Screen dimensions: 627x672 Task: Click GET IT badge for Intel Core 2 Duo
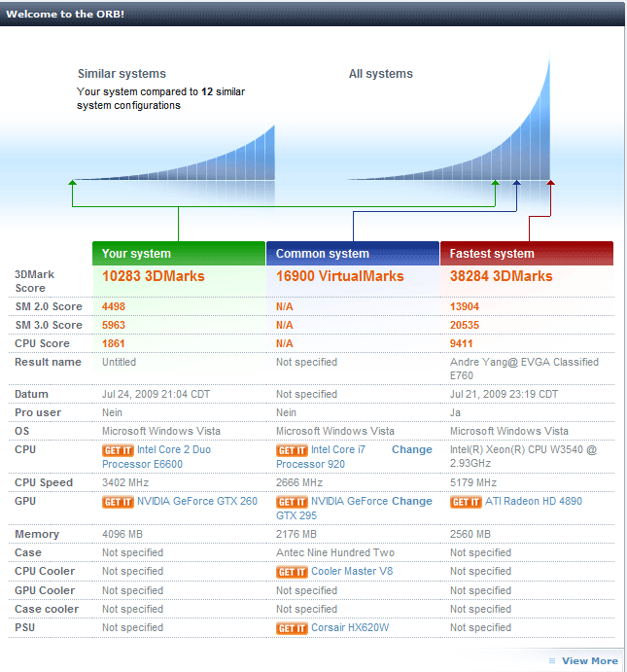click(x=118, y=450)
